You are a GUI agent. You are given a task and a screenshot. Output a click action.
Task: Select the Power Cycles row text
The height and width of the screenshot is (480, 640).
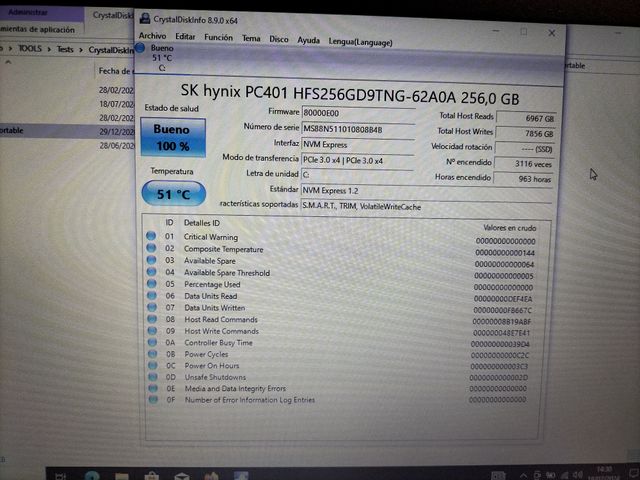206,354
